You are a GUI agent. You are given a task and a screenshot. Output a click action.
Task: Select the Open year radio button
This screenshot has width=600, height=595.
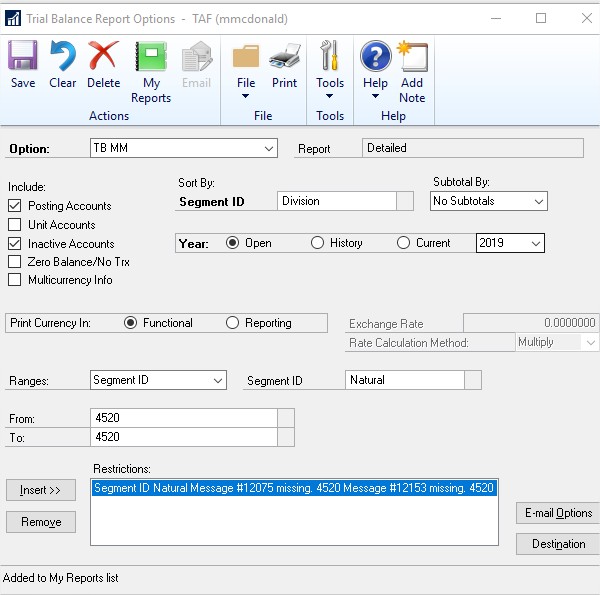(x=232, y=243)
